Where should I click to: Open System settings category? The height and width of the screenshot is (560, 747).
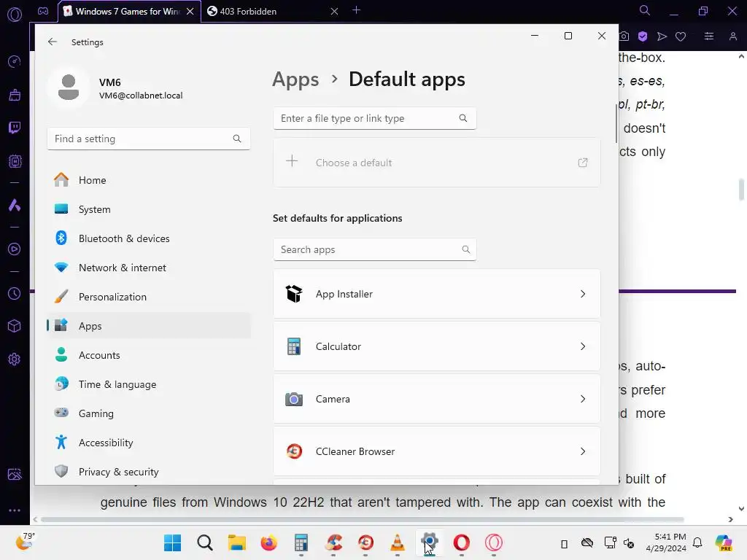(149, 209)
